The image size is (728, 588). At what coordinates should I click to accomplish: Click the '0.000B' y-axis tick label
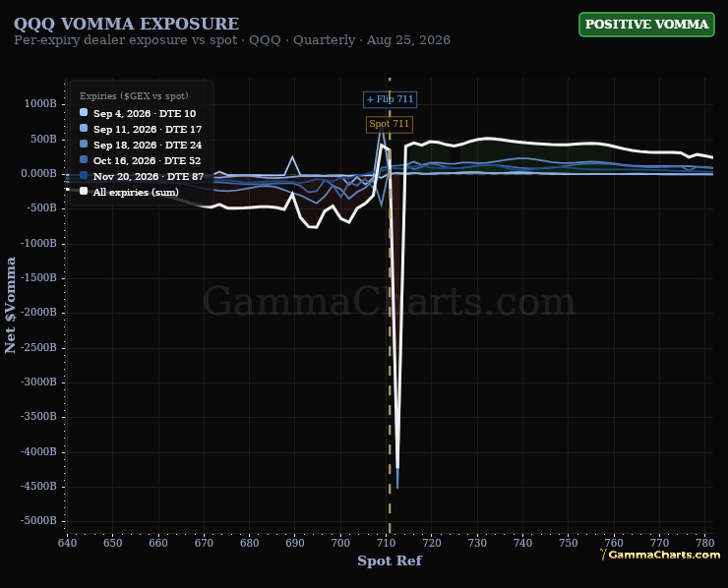pos(38,174)
